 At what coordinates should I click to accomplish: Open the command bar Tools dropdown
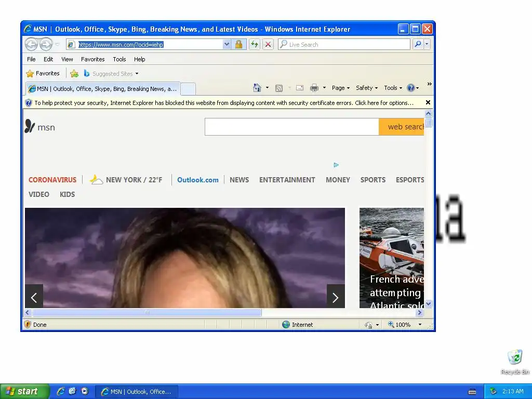tap(393, 88)
